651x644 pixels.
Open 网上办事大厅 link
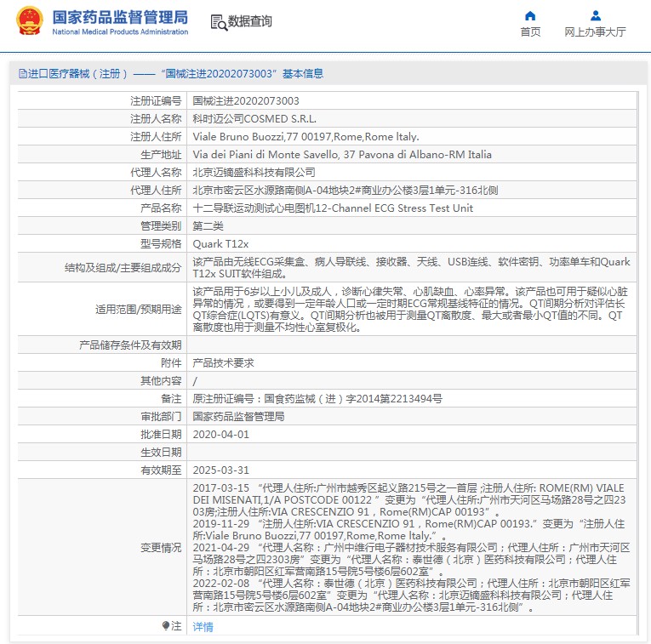pos(595,32)
